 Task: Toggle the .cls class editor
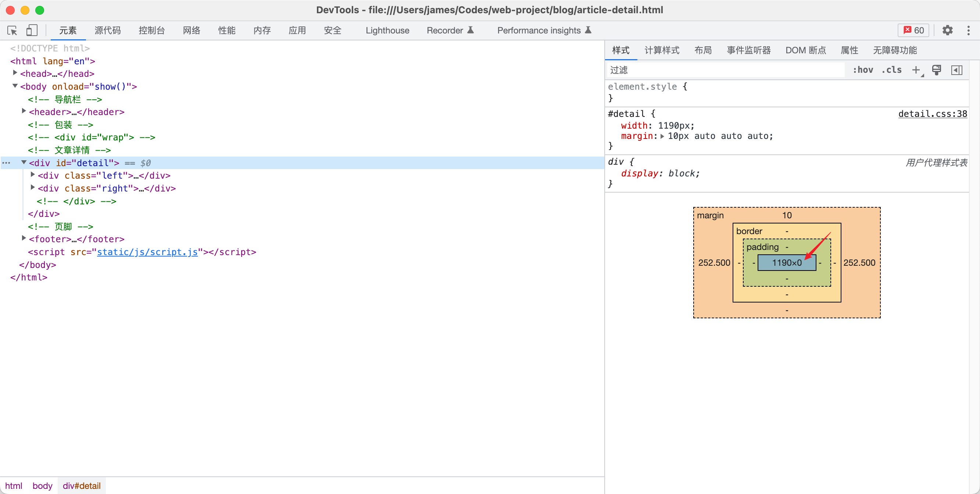892,70
